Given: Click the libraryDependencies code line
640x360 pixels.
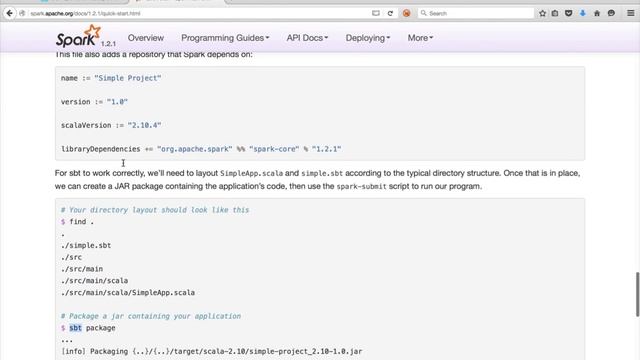Looking at the screenshot, I should pyautogui.click(x=201, y=149).
